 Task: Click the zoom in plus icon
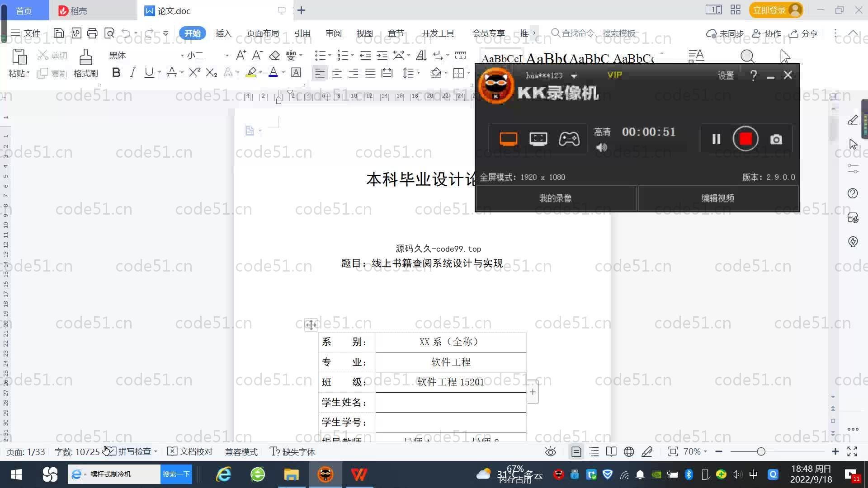click(x=835, y=451)
